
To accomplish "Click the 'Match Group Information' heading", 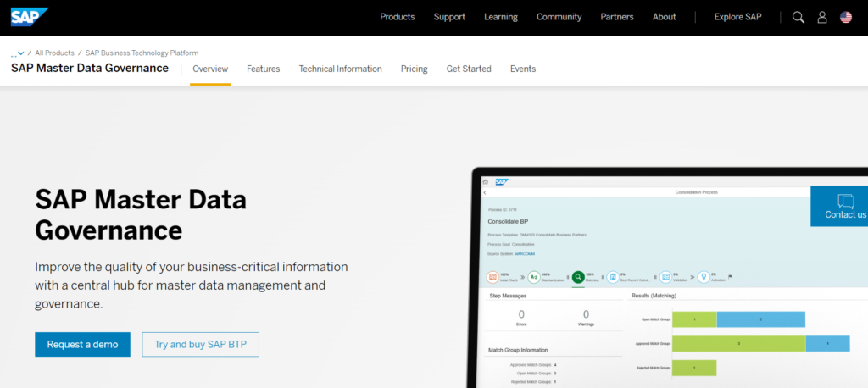I will pos(518,350).
